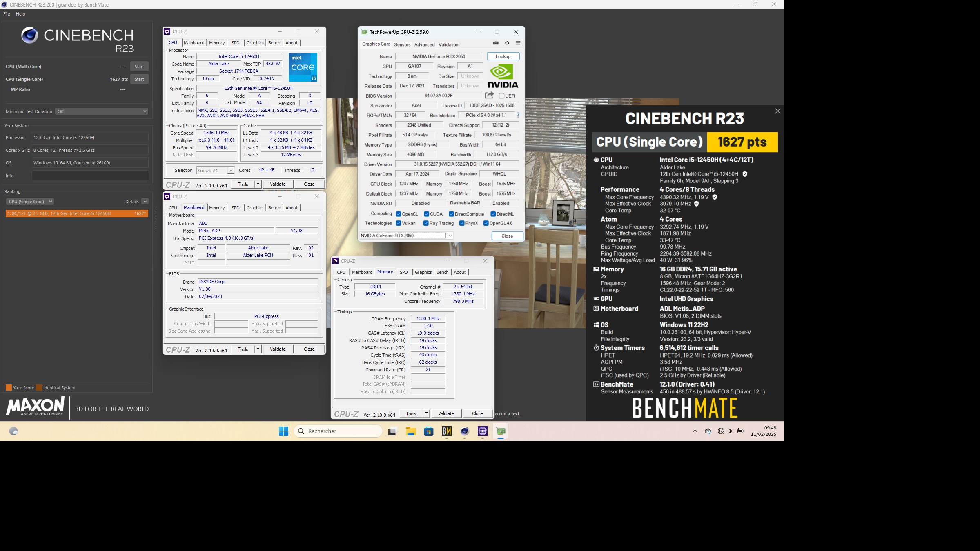
Task: Close the BenchMate result panel with X
Action: (x=777, y=111)
